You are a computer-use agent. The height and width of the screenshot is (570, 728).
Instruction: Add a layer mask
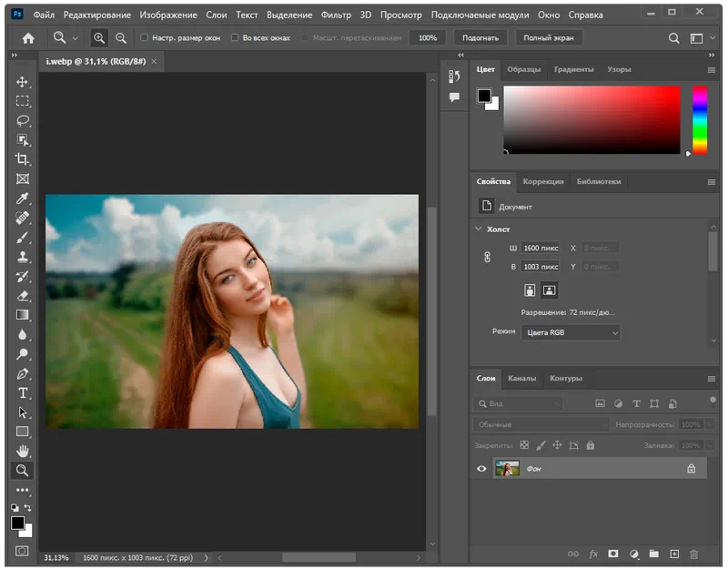(613, 554)
